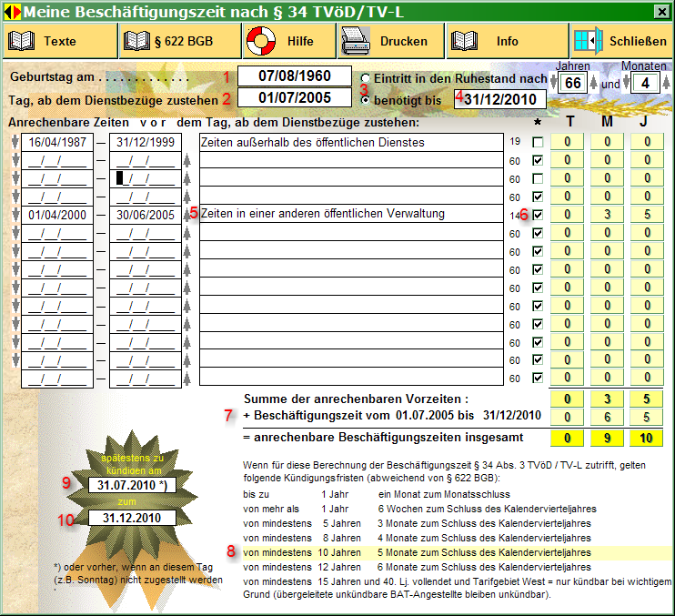This screenshot has width=675, height=616.
Task: Click the Info button label
Action: click(x=507, y=41)
